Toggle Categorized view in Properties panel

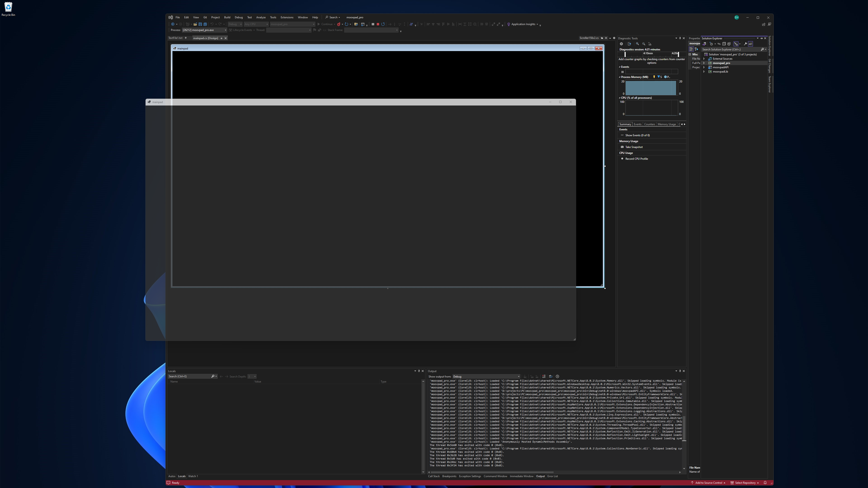tap(691, 49)
